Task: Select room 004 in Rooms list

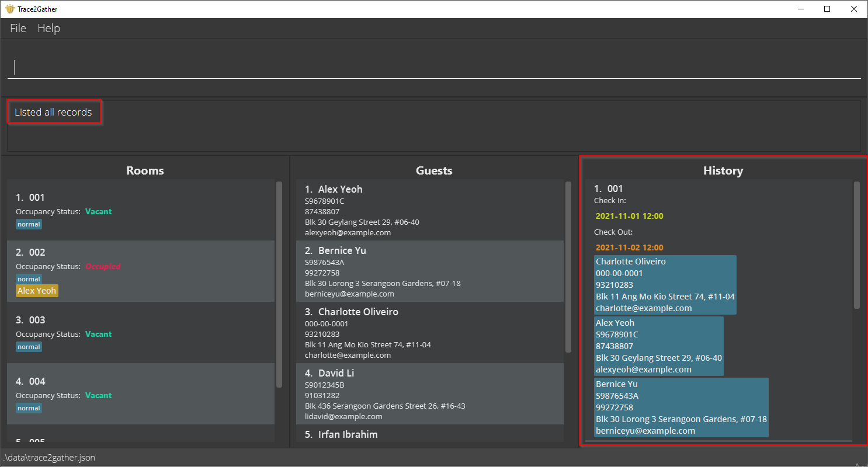Action: 141,393
